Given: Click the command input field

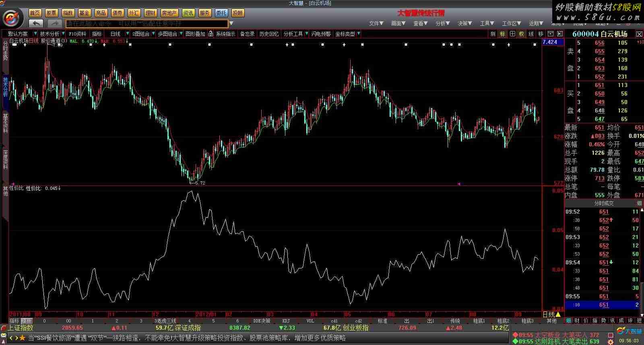Looking at the screenshot, I should coord(147,23).
